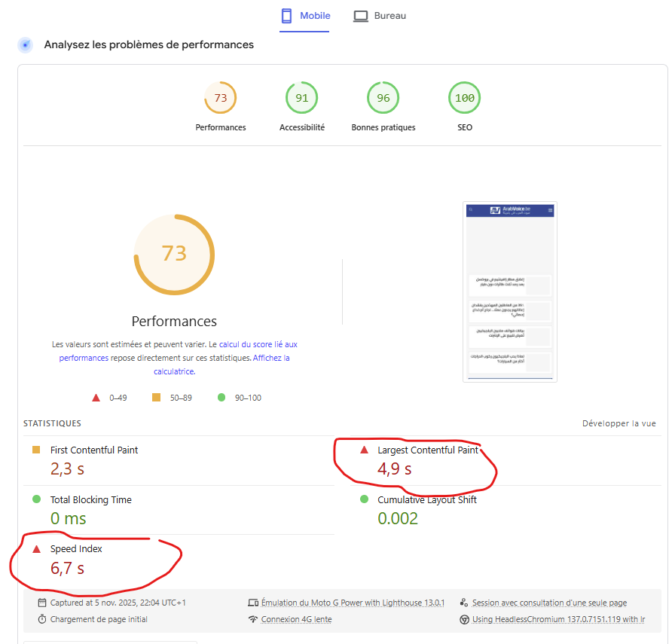Open the Bonnes pratiques score 96 gauge
672x644 pixels.
click(x=383, y=98)
